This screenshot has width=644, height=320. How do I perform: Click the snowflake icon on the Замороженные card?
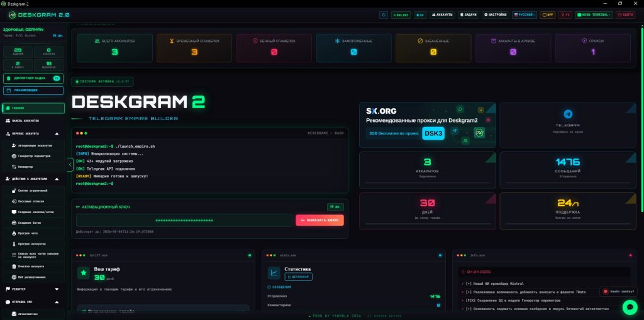tap(337, 41)
